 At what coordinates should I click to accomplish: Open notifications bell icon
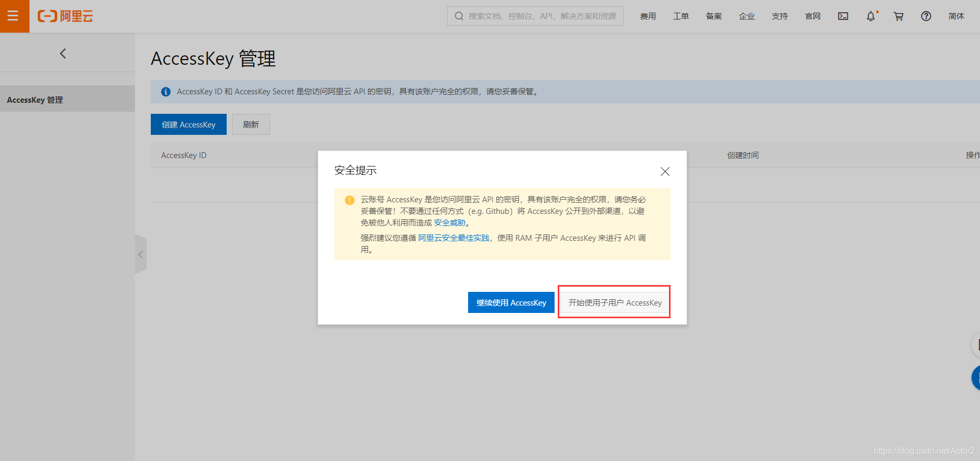[871, 16]
